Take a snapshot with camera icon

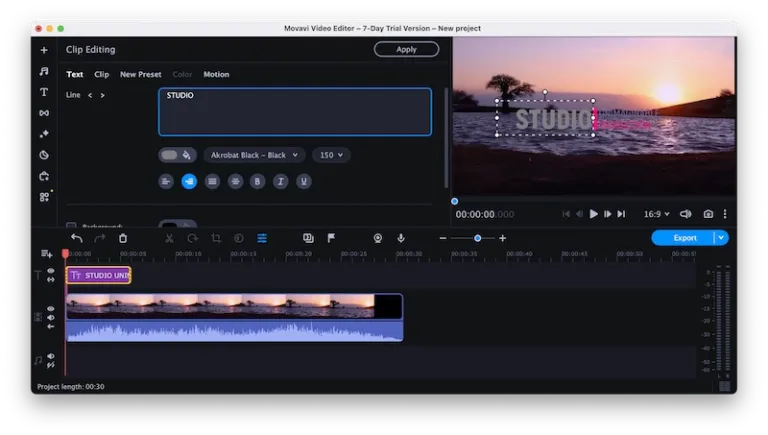click(x=708, y=214)
